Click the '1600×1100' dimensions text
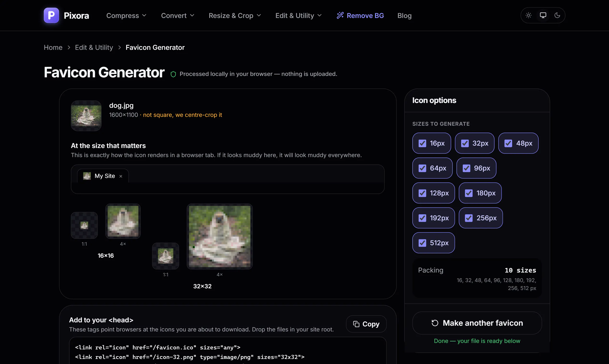Image resolution: width=609 pixels, height=364 pixels. click(123, 115)
